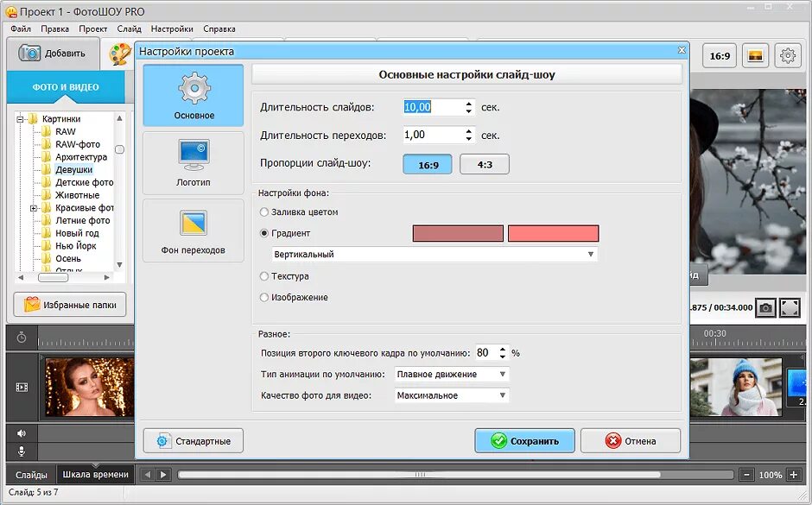Click the camera Добавить tab icon
This screenshot has width=812, height=505.
[29, 53]
